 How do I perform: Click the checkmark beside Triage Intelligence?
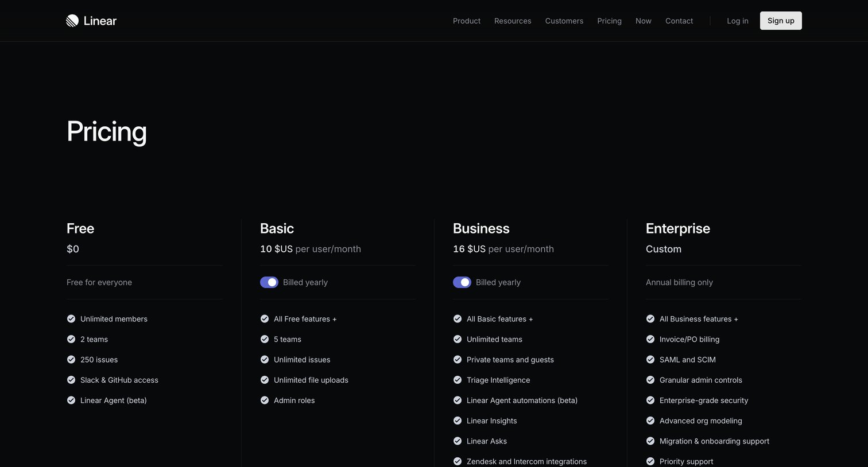click(458, 380)
